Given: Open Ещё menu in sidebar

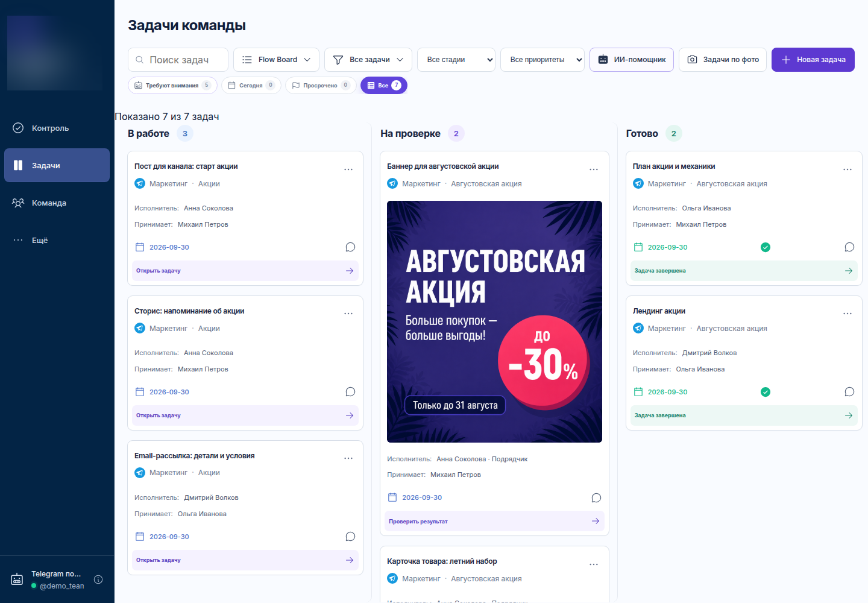Looking at the screenshot, I should click(x=57, y=240).
